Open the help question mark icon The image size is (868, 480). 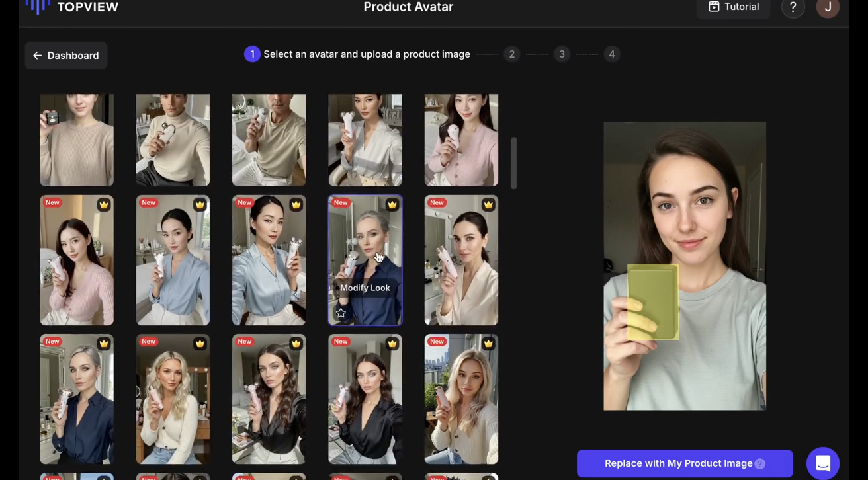coord(793,7)
